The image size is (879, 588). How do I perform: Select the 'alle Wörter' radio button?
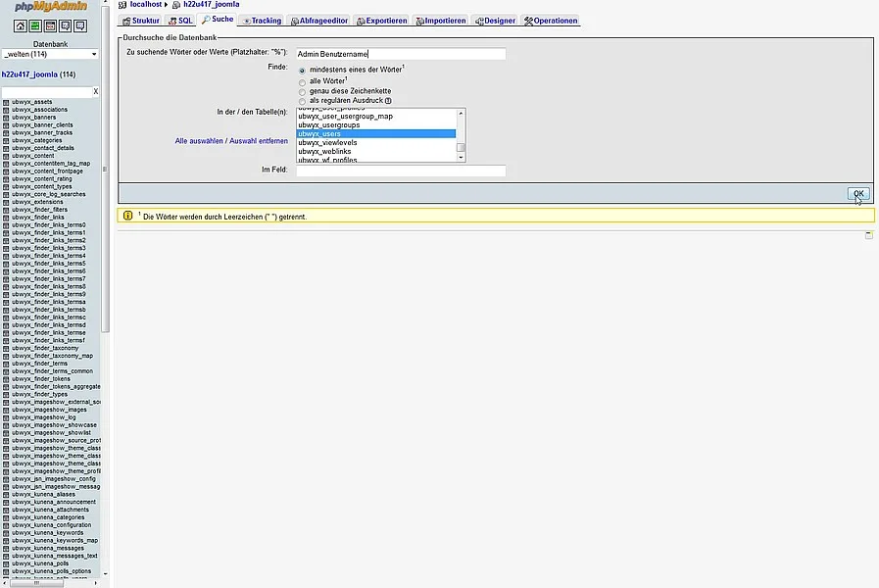[x=302, y=82]
